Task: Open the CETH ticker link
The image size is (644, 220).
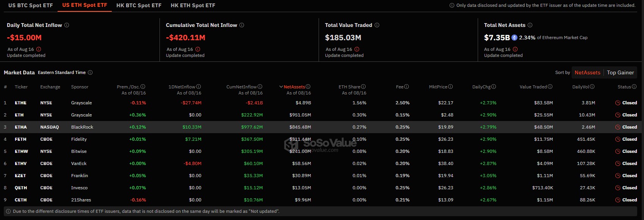Action: coord(20,200)
